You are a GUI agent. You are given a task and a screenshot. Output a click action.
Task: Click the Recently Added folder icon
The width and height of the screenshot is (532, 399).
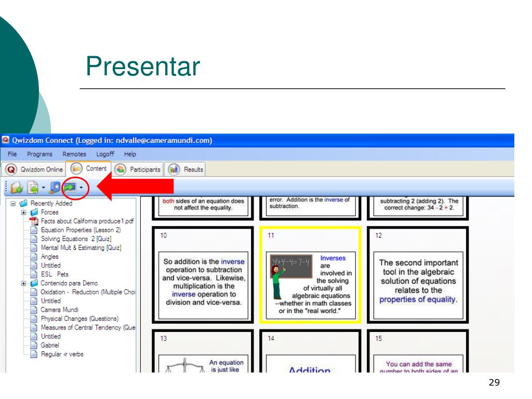click(x=23, y=203)
